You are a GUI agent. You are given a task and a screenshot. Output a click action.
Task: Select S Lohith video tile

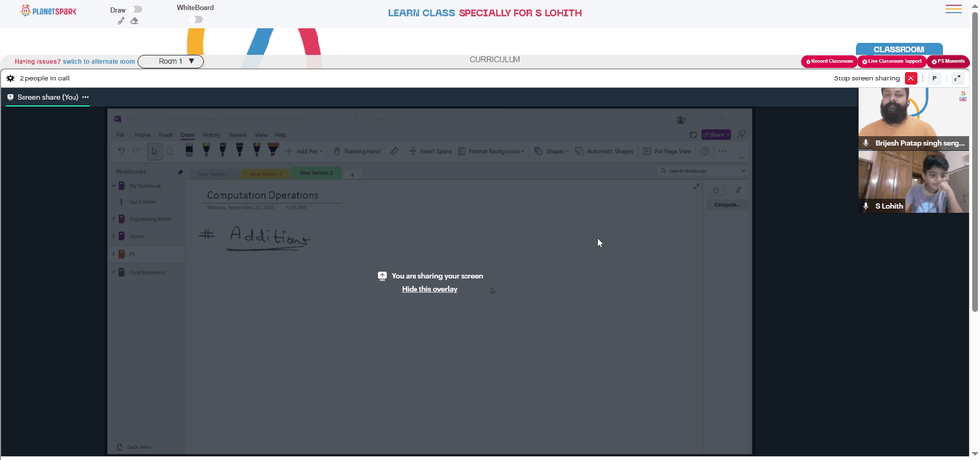[x=914, y=182]
